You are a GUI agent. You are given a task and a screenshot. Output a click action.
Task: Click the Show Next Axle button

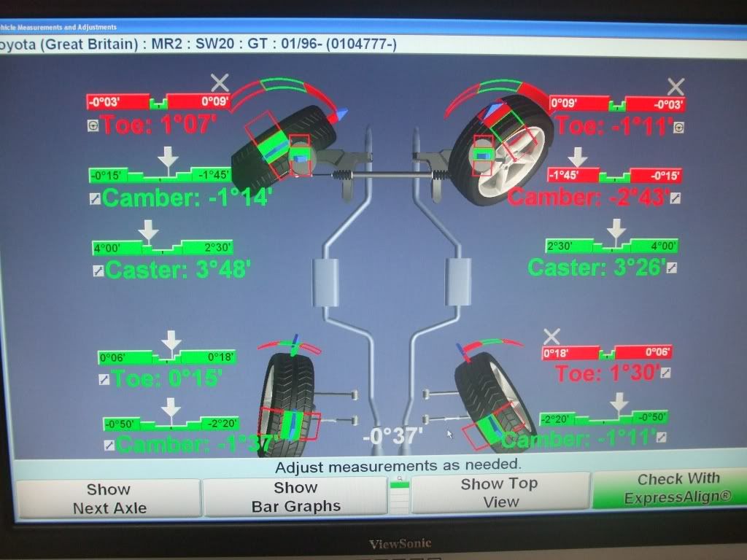(109, 499)
